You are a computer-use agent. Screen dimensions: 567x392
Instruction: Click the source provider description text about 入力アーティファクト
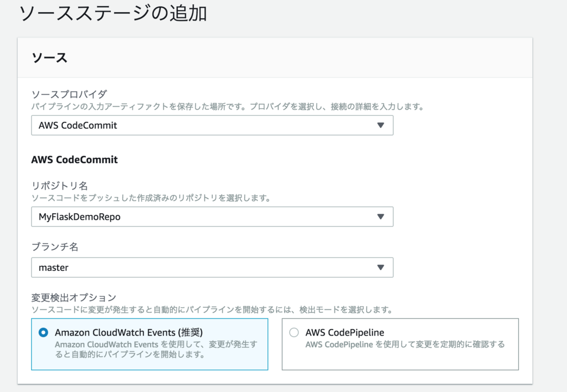[228, 106]
